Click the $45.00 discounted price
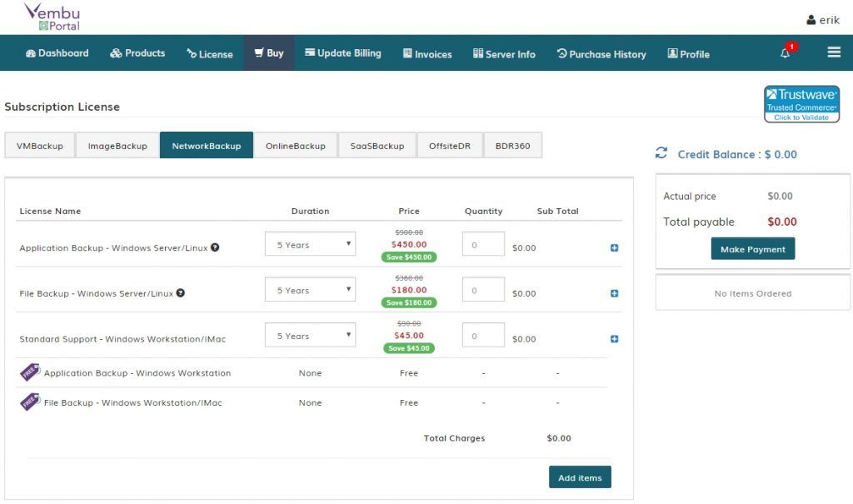This screenshot has height=504, width=853. coord(409,336)
